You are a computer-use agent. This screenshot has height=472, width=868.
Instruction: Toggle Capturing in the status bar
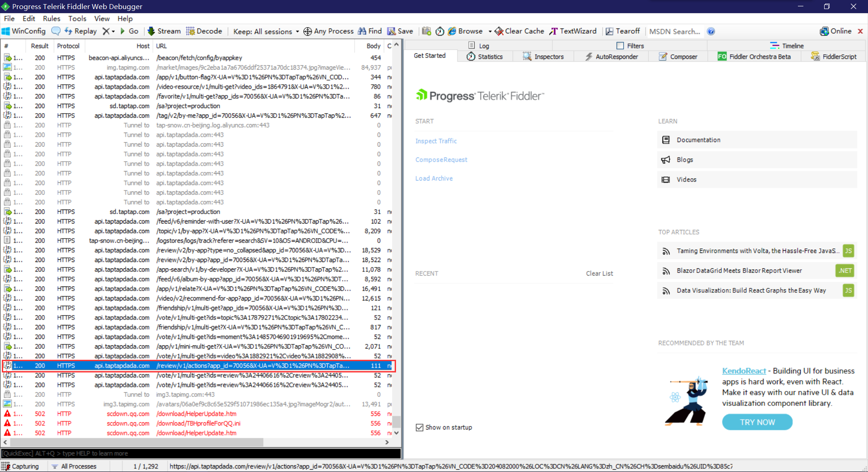coord(20,467)
